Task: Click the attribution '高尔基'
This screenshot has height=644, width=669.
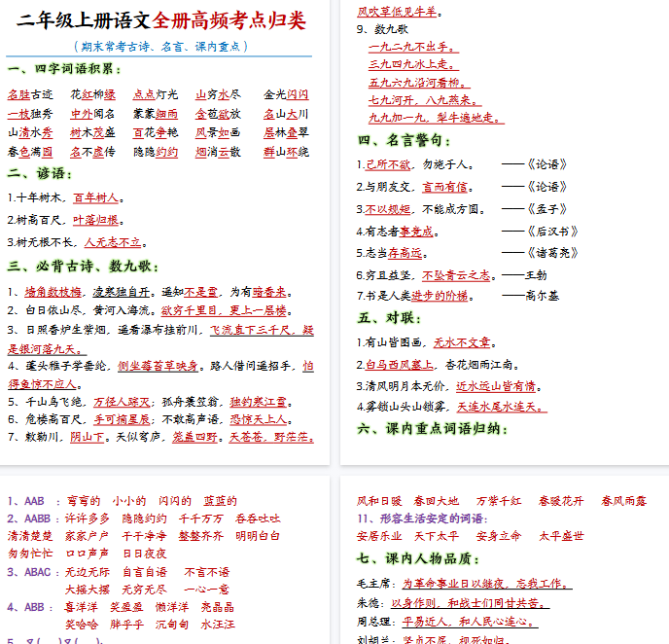Action: pyautogui.click(x=542, y=296)
